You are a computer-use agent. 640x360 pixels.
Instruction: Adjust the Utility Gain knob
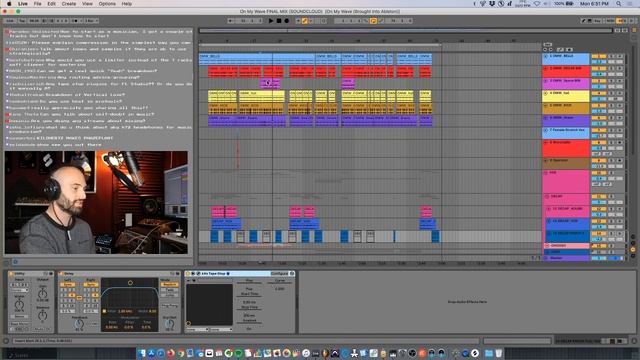click(x=42, y=294)
